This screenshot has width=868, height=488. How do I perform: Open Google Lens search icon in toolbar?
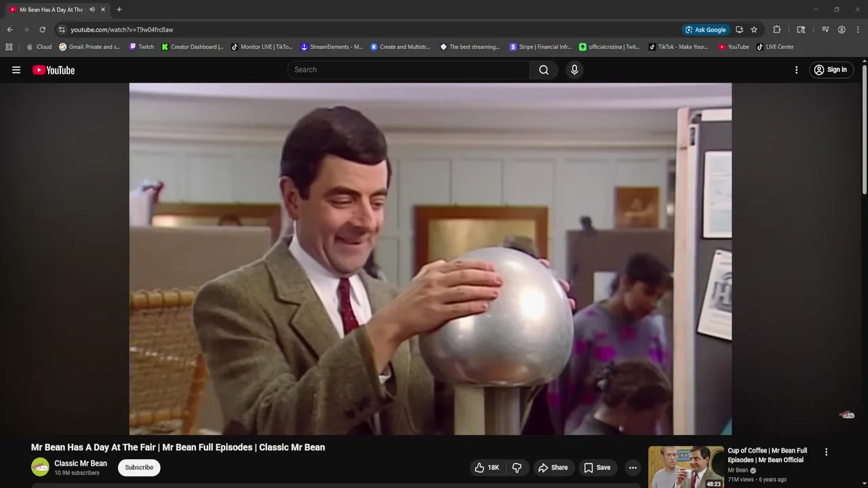coord(801,30)
